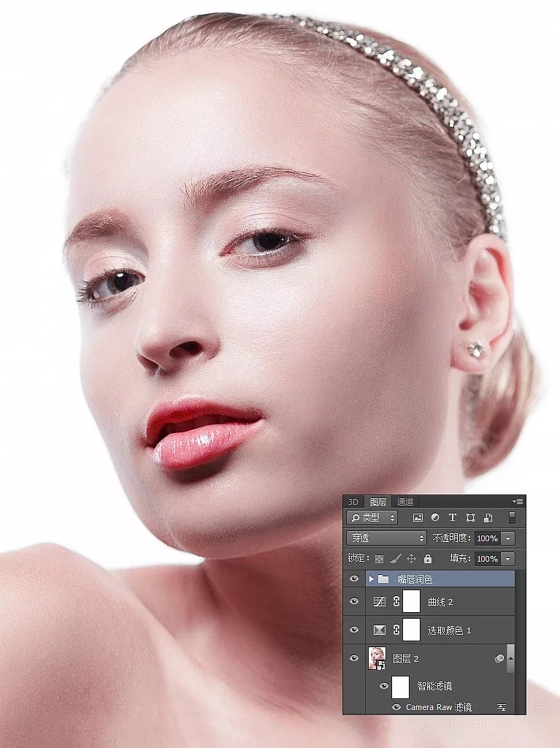The image size is (560, 748).
Task: Filter layers by pixel image icon
Action: (x=418, y=518)
